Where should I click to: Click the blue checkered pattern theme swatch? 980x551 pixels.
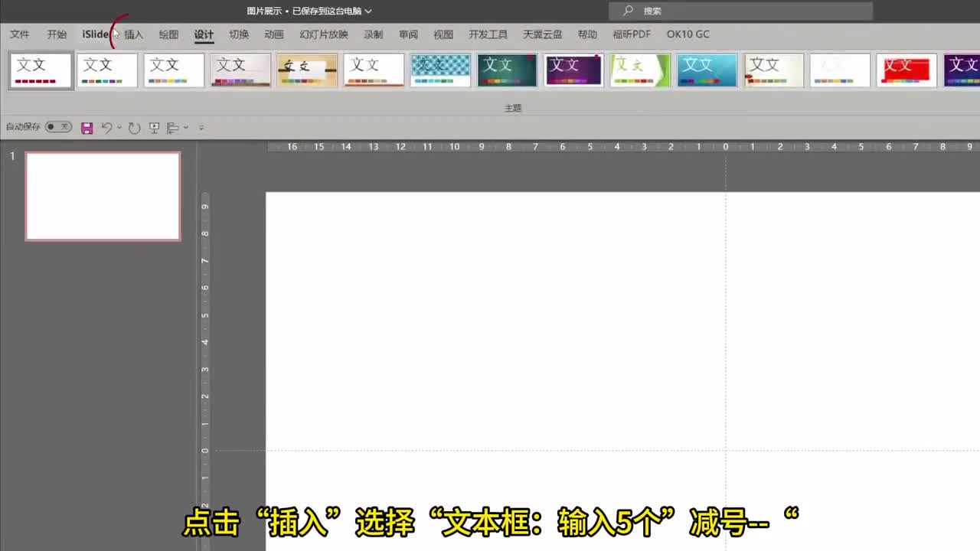click(x=440, y=70)
